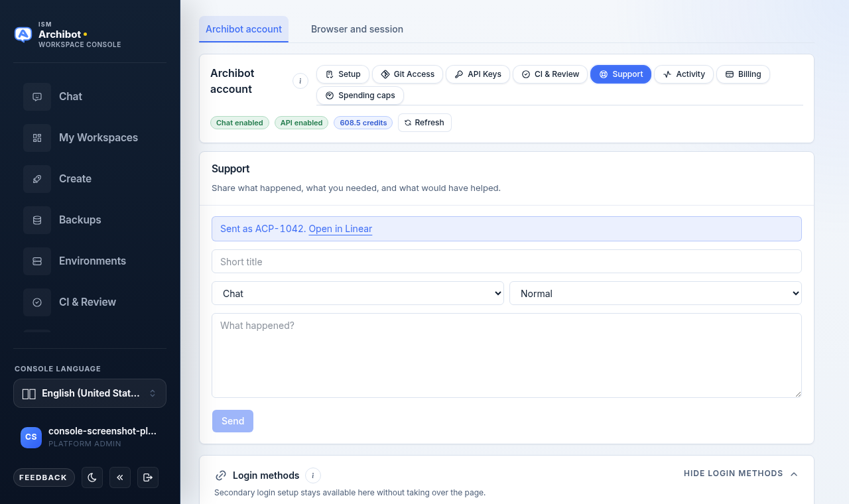Click into the What happened text area
This screenshot has height=504, width=849.
coord(507,355)
